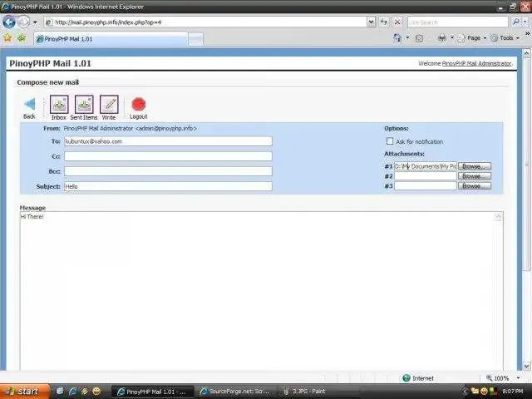Enable Ask for notification checkbox
Screen dimensions: 532x399
(390, 141)
